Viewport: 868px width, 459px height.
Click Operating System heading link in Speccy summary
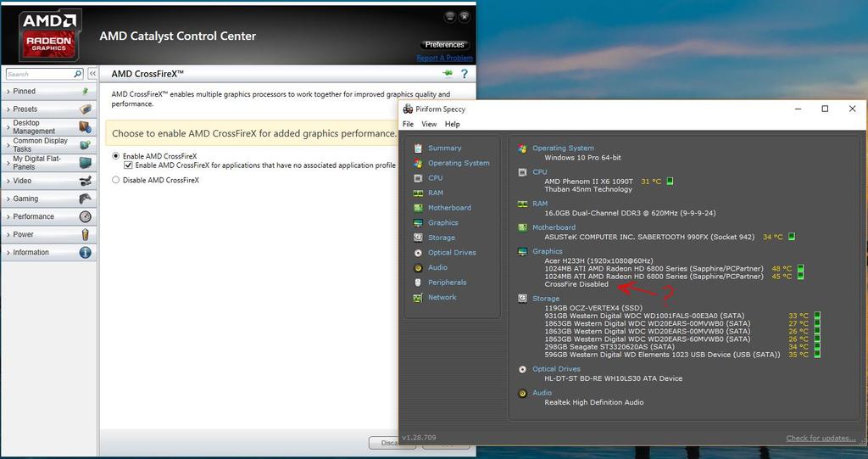[563, 148]
